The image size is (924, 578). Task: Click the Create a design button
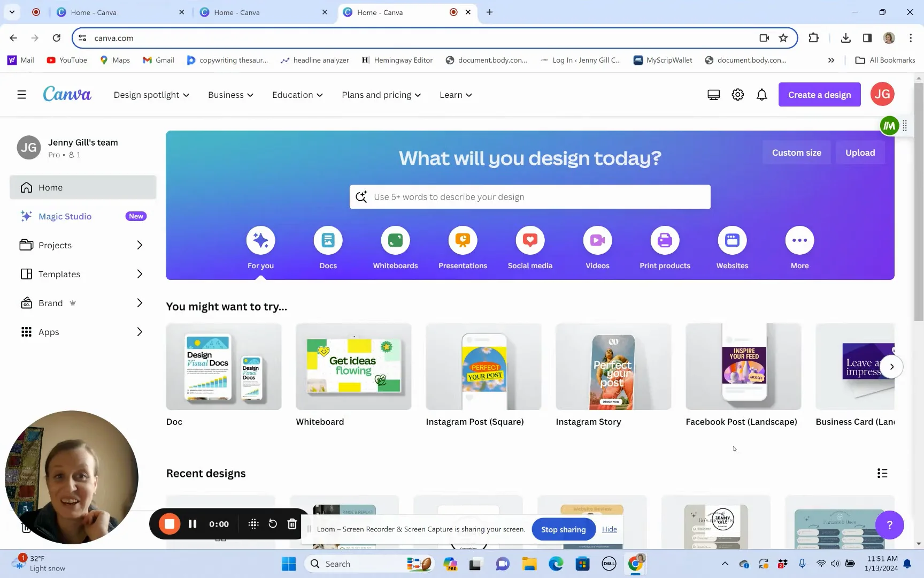819,94
